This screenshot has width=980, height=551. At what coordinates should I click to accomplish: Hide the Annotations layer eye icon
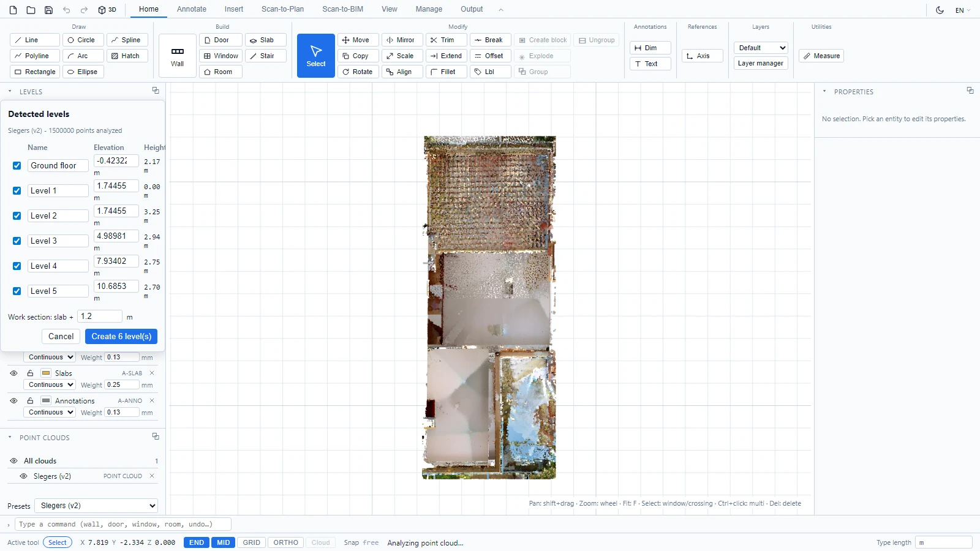tap(13, 400)
